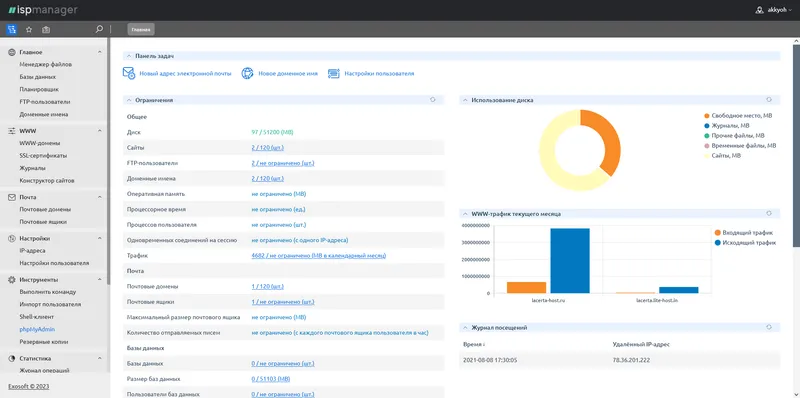Open favorites star icon
The image size is (800, 398).
pos(29,30)
